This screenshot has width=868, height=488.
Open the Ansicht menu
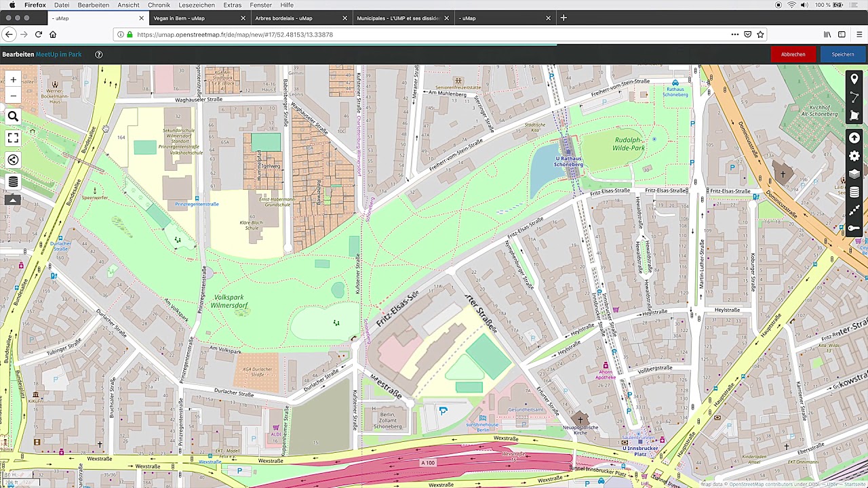coord(128,5)
